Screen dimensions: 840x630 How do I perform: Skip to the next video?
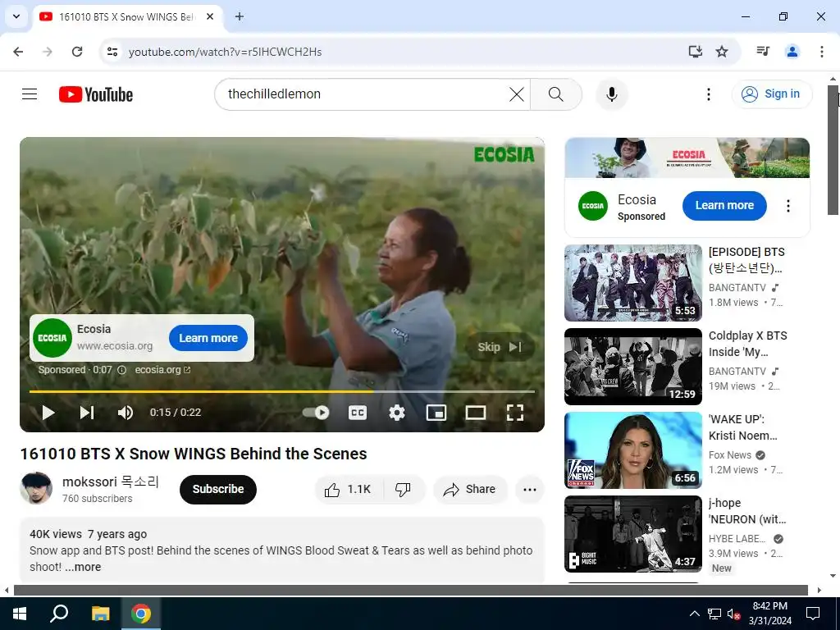(x=87, y=413)
